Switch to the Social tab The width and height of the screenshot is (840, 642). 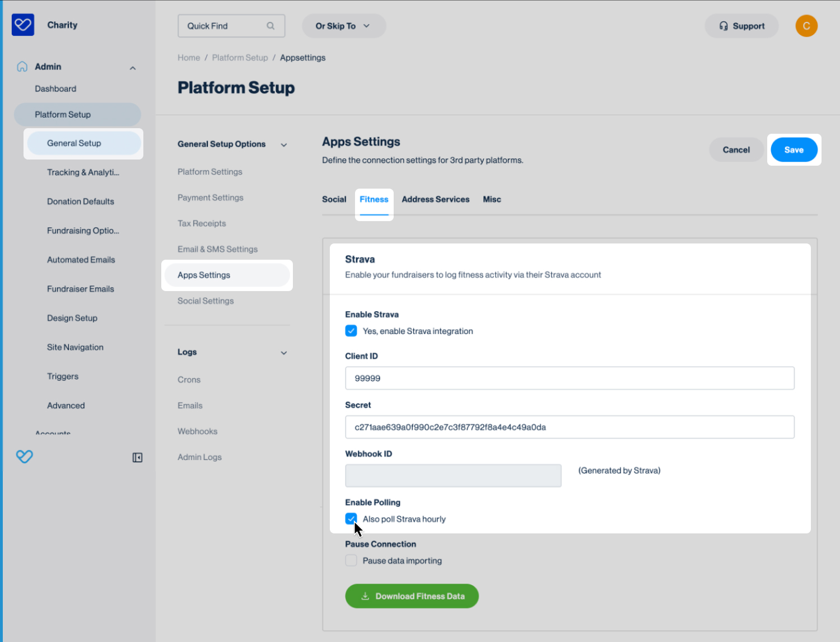[x=334, y=199]
